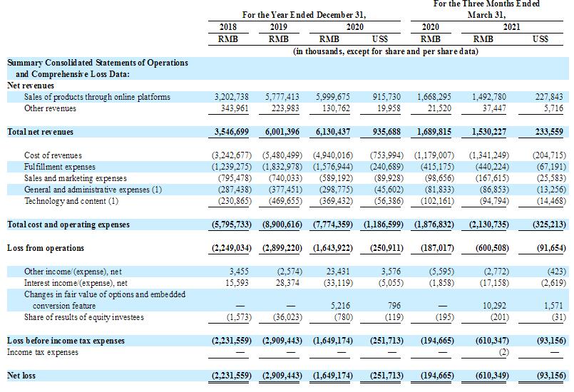This screenshot has height=392, width=574.
Task: Select the 'Other income/(expense), net' label
Action: [73, 272]
